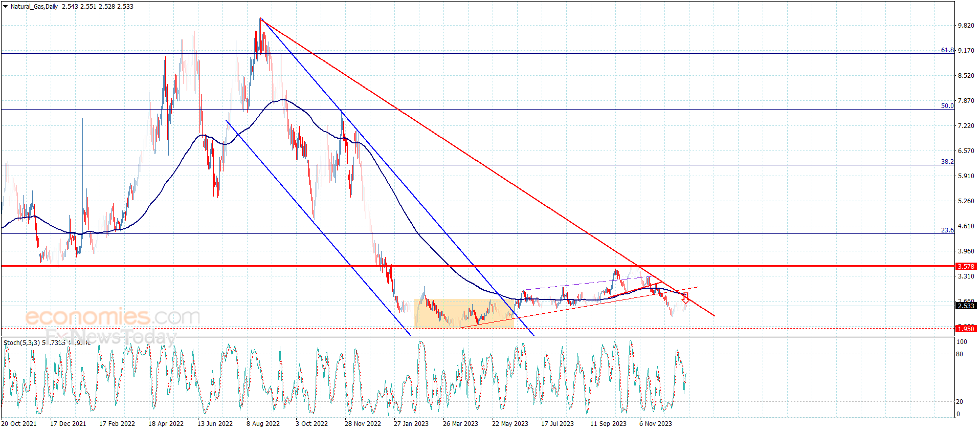Click the 61.8 Fibonacci level label
The width and height of the screenshot is (980, 430).
click(947, 50)
